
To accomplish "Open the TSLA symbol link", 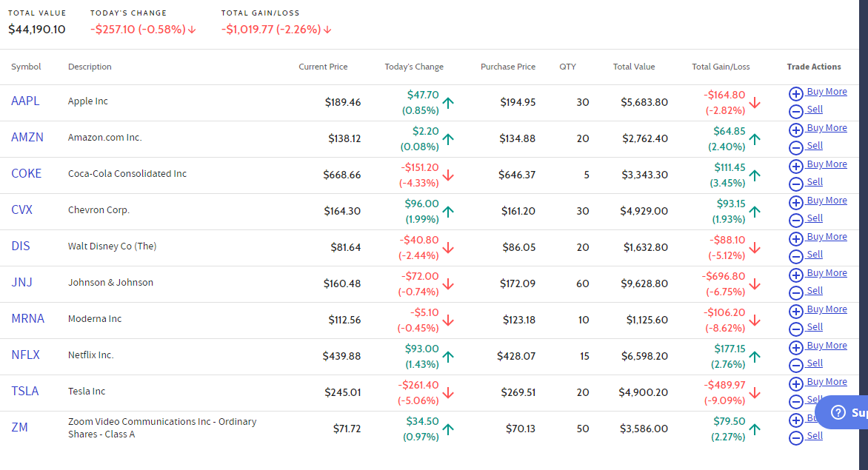I will [25, 392].
